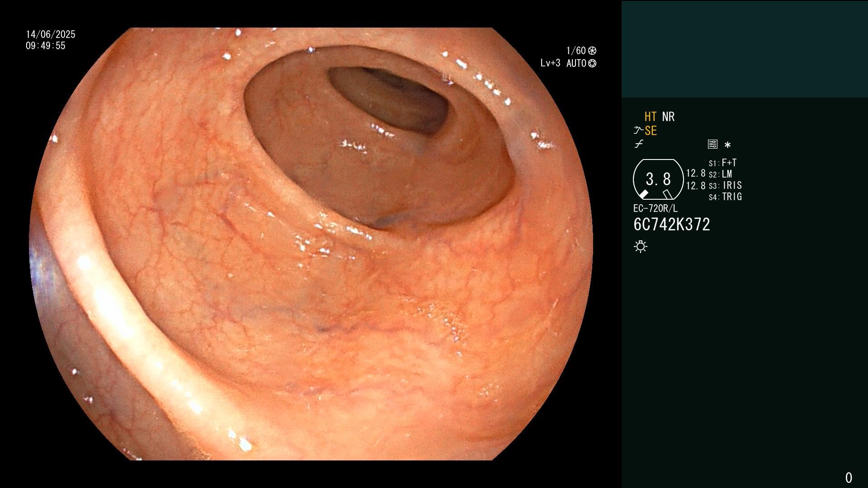Click the asterisk indicator icon
Screen dimensions: 868x488
tap(727, 145)
